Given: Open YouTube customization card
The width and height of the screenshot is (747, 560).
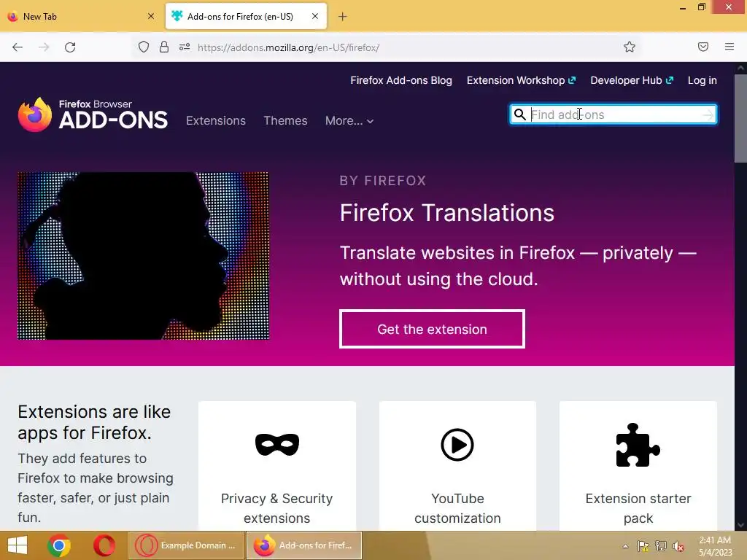Looking at the screenshot, I should pos(457,466).
